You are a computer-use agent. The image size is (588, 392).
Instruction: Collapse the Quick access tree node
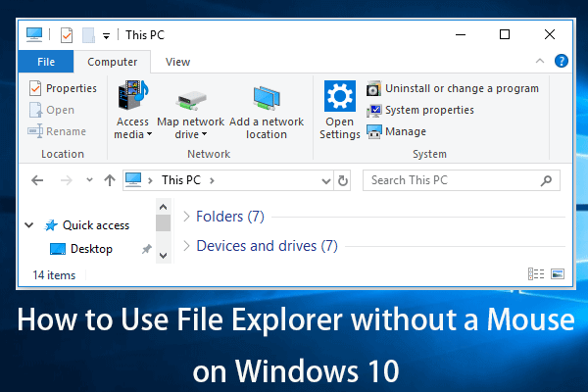[x=29, y=225]
